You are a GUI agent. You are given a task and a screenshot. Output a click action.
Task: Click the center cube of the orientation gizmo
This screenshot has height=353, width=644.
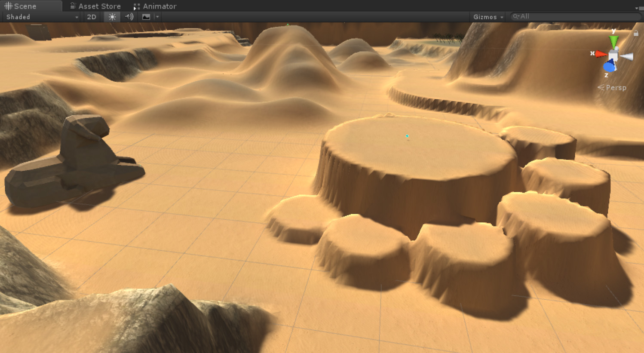(x=613, y=55)
